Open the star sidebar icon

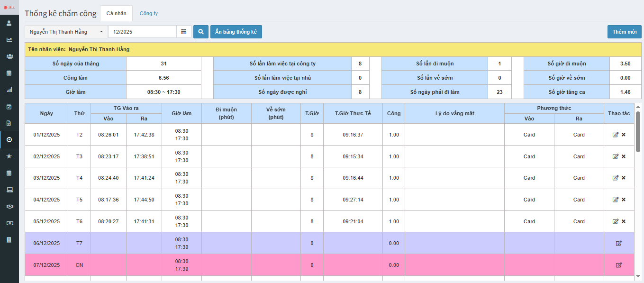[x=9, y=156]
